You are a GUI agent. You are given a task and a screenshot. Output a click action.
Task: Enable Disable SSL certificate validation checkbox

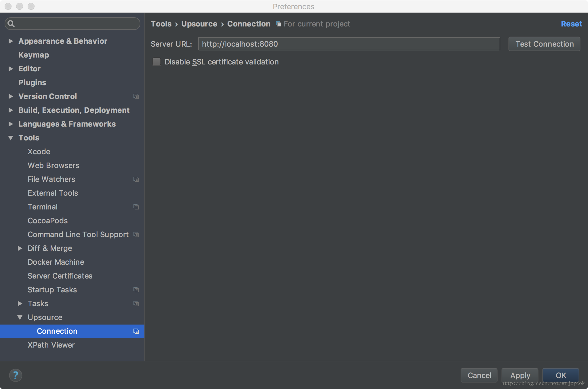point(157,62)
